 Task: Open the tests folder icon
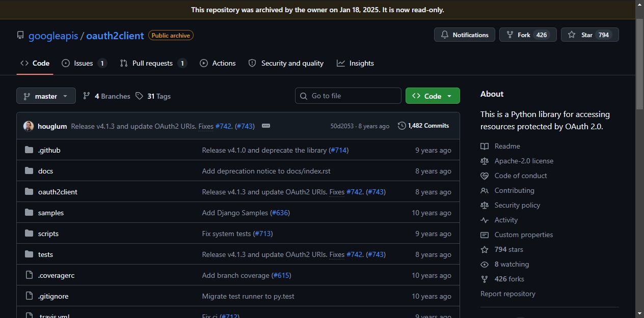tap(29, 254)
